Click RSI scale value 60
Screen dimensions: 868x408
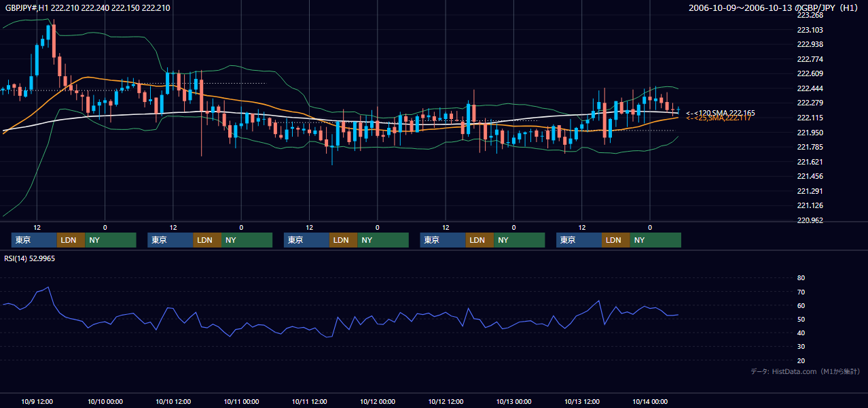click(x=801, y=305)
